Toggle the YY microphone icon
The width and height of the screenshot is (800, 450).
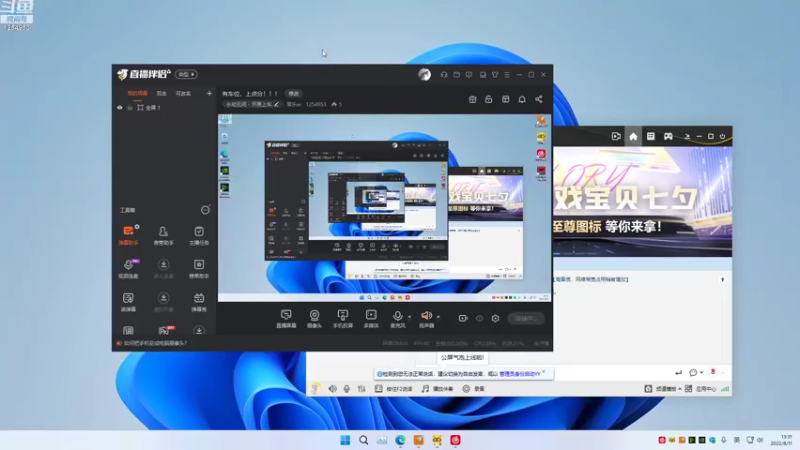pos(347,389)
